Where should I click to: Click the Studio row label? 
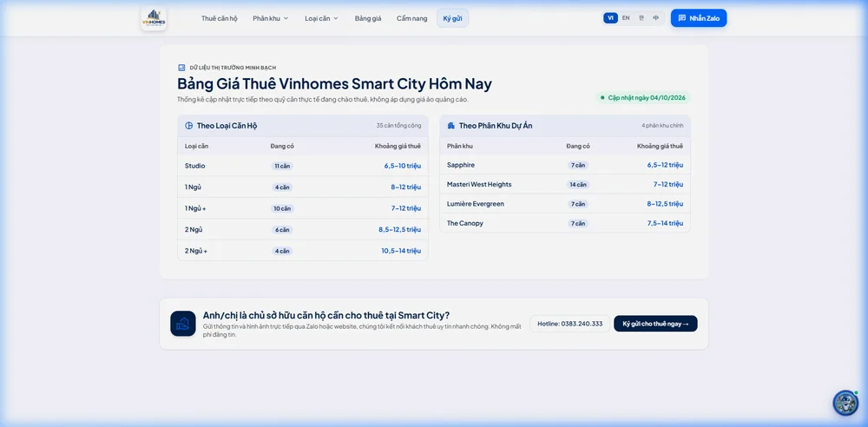pyautogui.click(x=194, y=166)
